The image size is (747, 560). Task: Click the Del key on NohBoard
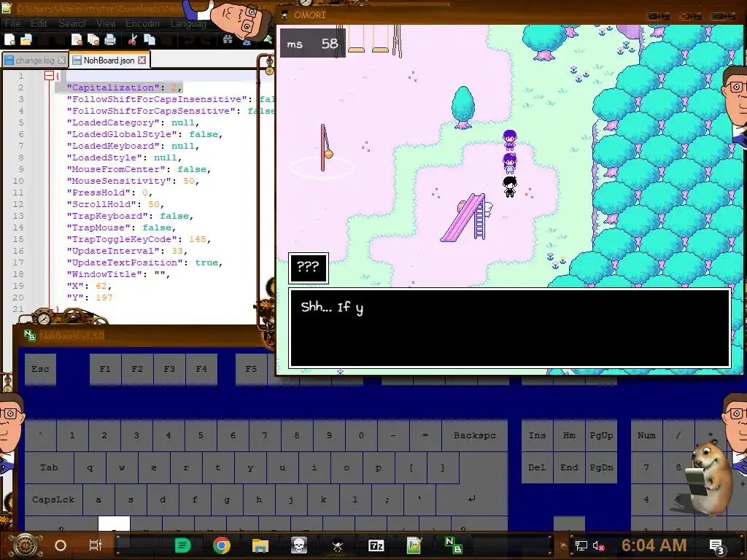537,467
